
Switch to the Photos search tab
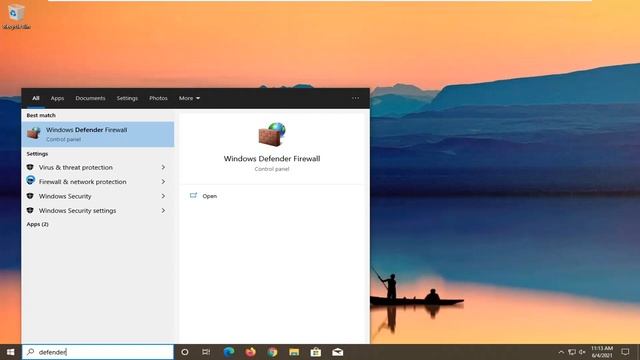[158, 98]
